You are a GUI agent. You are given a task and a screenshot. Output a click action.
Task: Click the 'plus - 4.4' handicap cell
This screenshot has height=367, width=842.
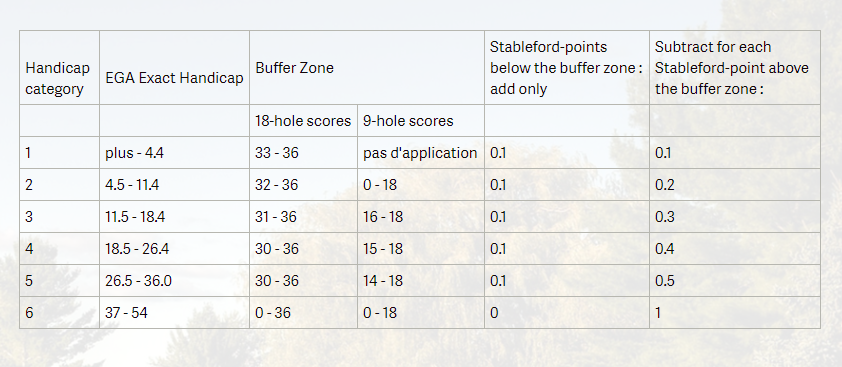click(175, 153)
